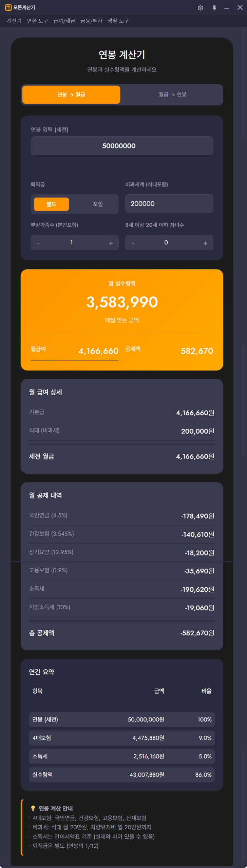Screen dimensions: 247x868
Task: Open the 급여/세금 menu
Action: [64, 21]
